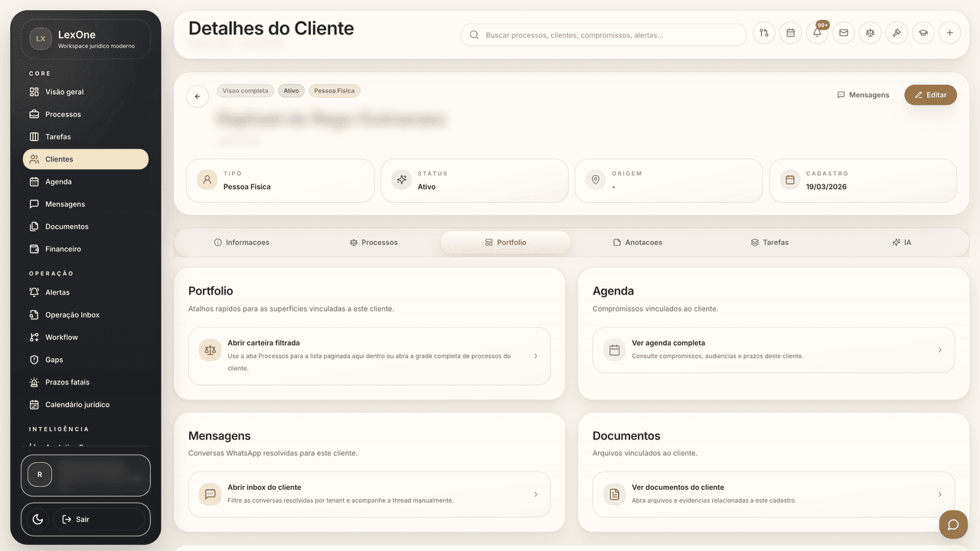980x551 pixels.
Task: Click the gavel icon in the top bar
Action: 897,33
